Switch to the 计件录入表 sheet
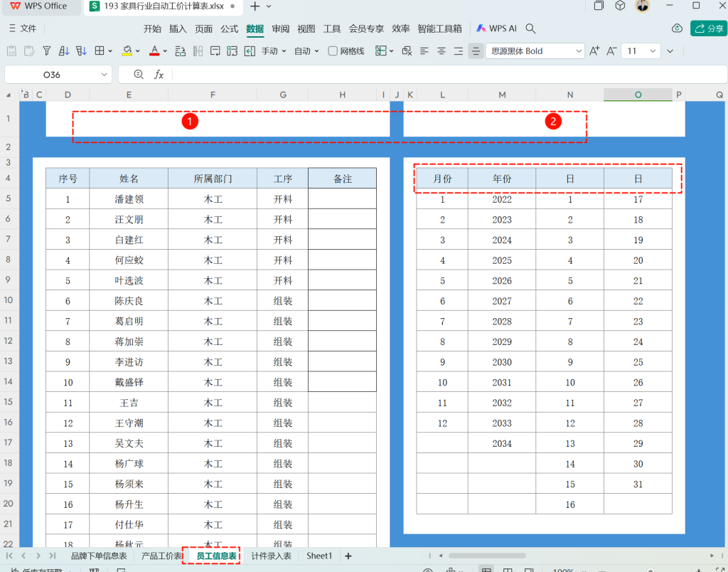This screenshot has height=572, width=728. pyautogui.click(x=271, y=556)
